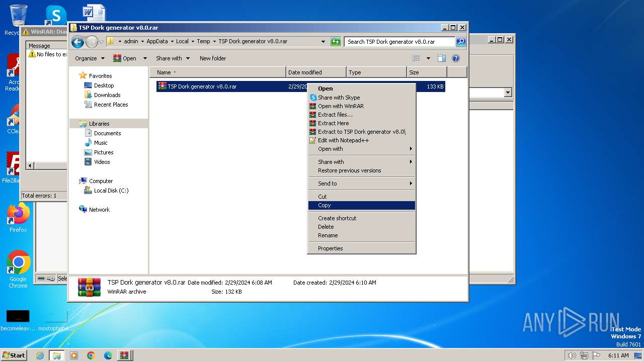Click the volume speaker tray icon
644x362 pixels.
[572, 355]
